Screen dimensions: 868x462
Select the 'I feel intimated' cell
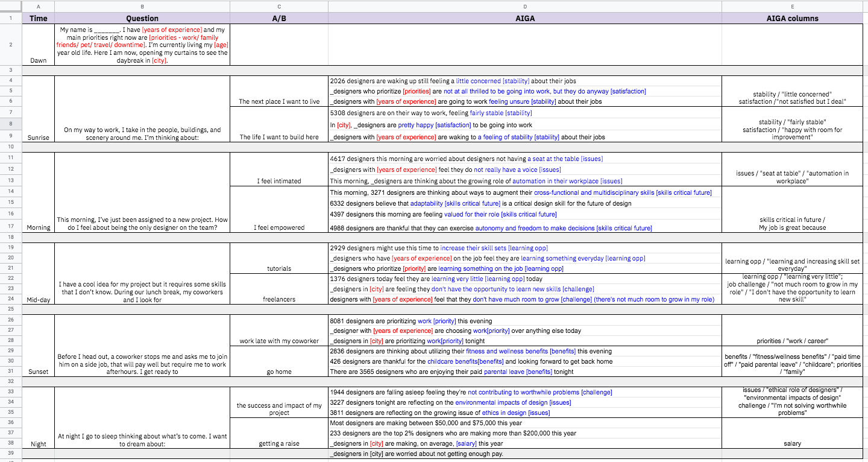pos(279,169)
